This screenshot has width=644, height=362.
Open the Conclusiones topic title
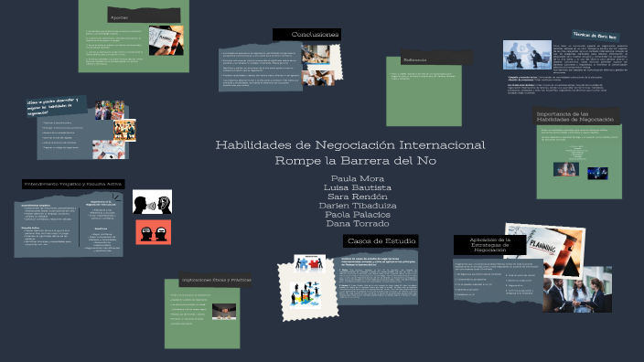(315, 35)
